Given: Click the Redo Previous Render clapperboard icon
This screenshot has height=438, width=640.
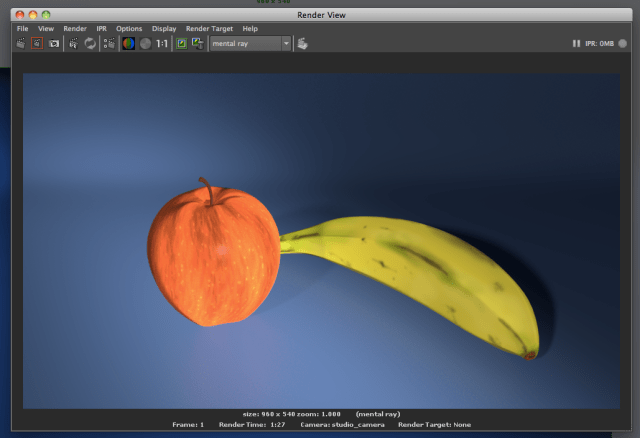Looking at the screenshot, I should tap(21, 44).
